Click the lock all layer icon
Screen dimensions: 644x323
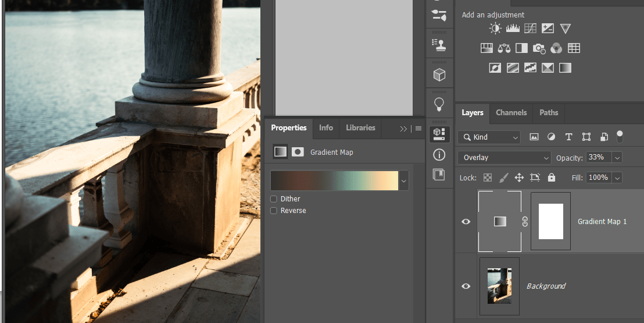551,178
